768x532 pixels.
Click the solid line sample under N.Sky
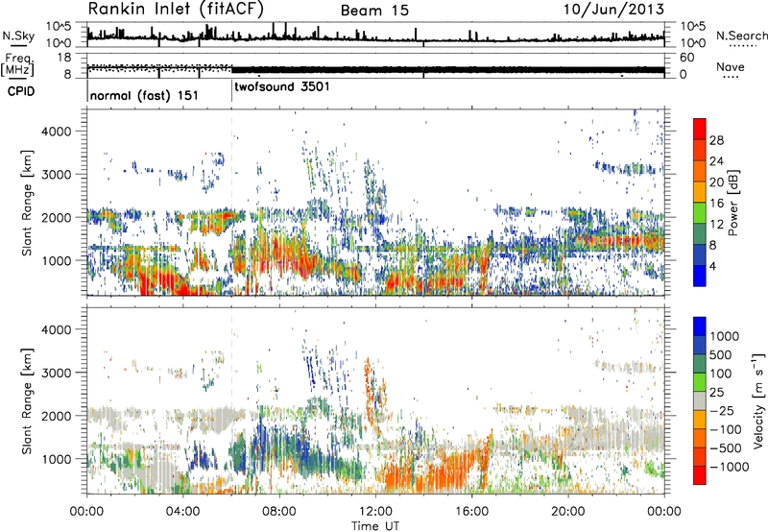point(18,45)
